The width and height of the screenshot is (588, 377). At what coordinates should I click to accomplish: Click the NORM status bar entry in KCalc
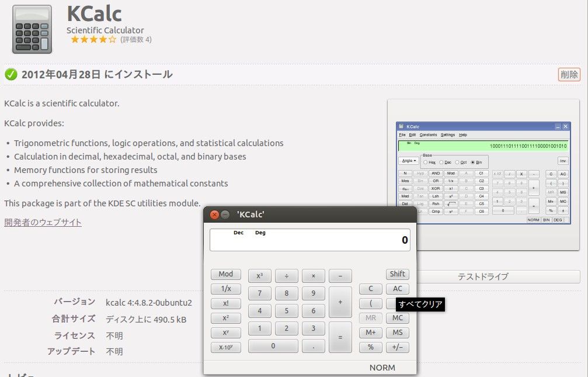pyautogui.click(x=382, y=368)
